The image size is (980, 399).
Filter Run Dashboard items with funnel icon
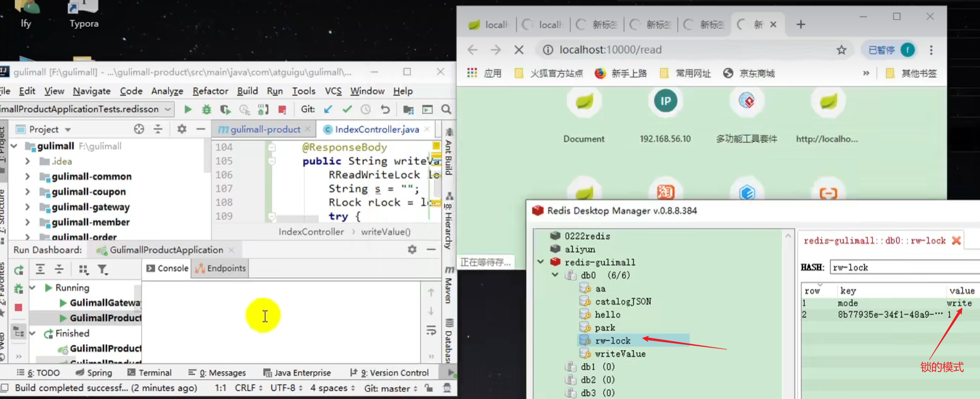[x=102, y=269]
